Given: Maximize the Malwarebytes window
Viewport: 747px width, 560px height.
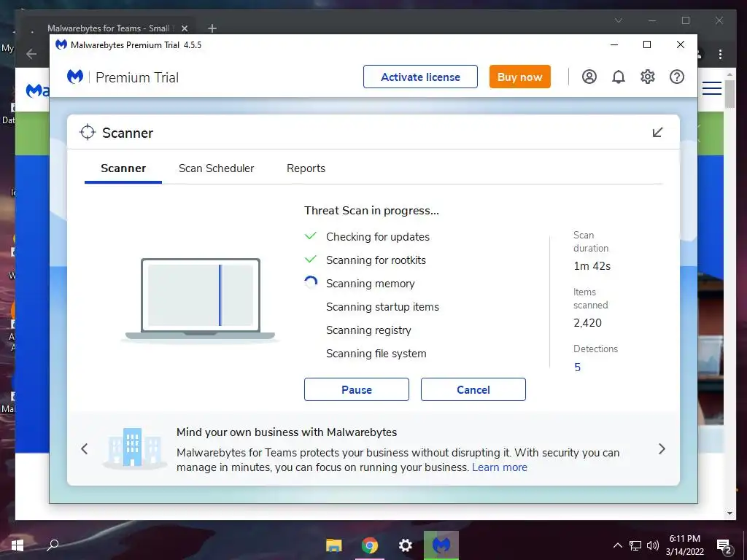Looking at the screenshot, I should coord(647,44).
